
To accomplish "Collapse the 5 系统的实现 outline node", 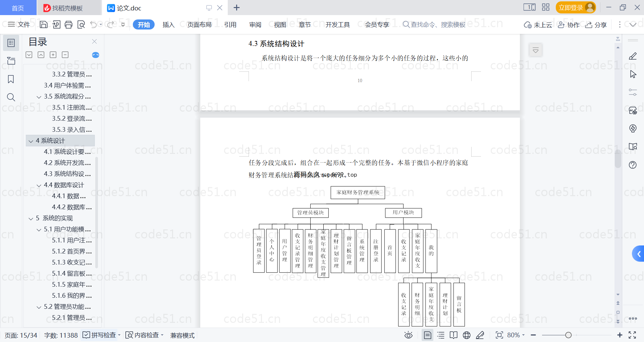I will [31, 219].
